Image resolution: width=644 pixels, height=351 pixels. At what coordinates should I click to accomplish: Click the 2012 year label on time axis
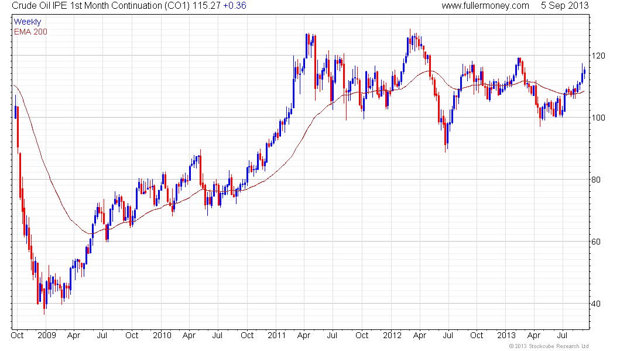coord(392,335)
